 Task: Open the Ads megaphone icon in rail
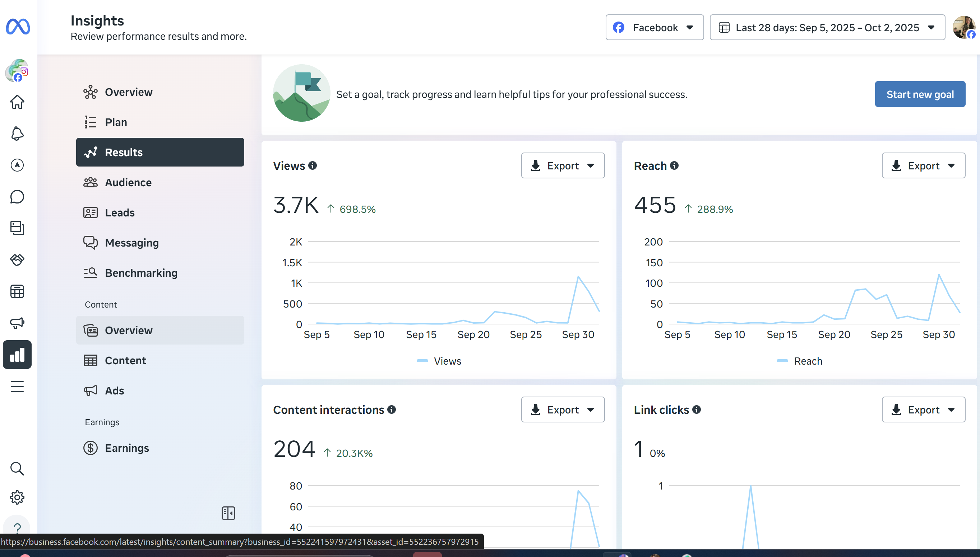[17, 323]
